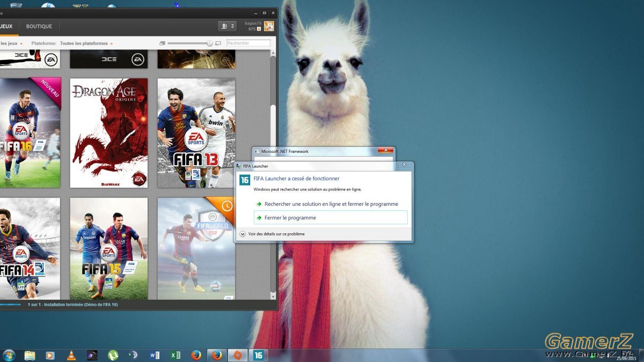Close the FIFA Launcher error dialog

[x=404, y=165]
